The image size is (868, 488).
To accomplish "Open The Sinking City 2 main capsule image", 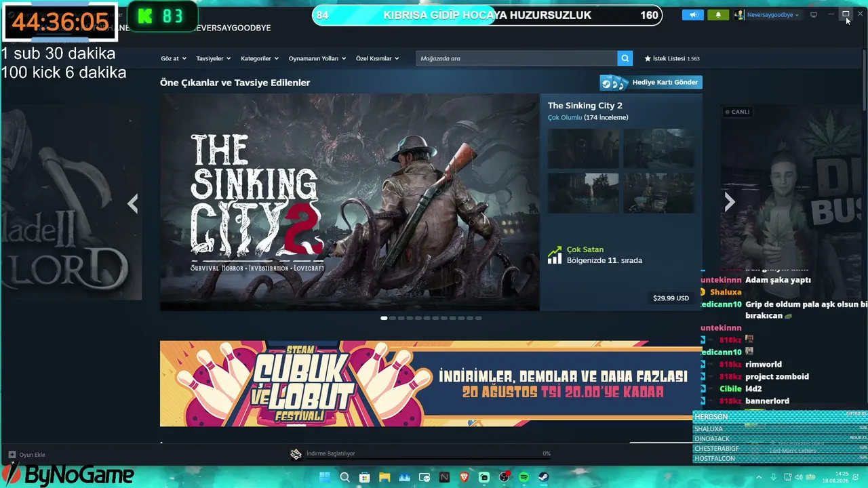I will tap(350, 202).
